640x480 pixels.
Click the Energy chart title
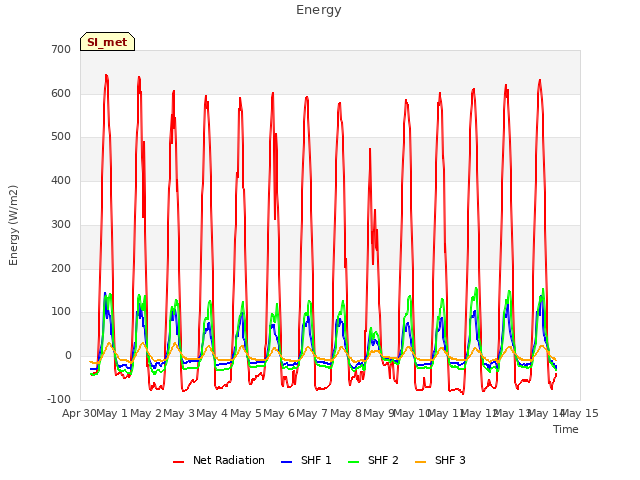[319, 10]
